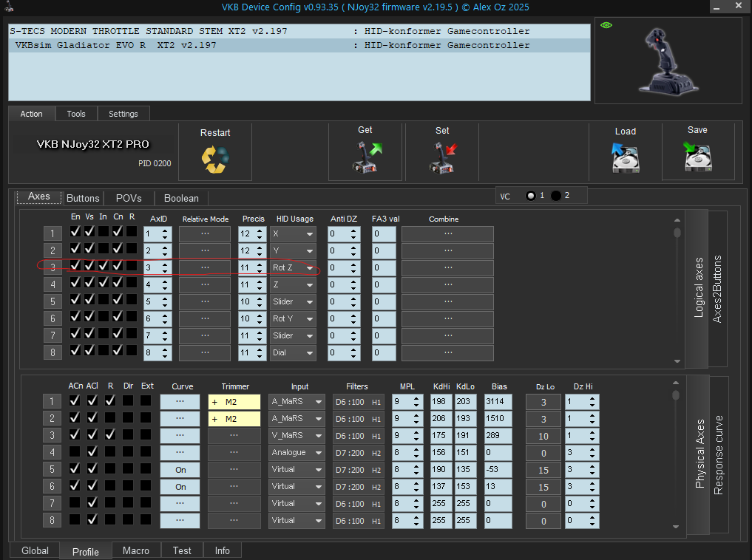Screen dimensions: 752x560
Task: Click Dz Hi stepper for axis 4
Action: [x=592, y=453]
